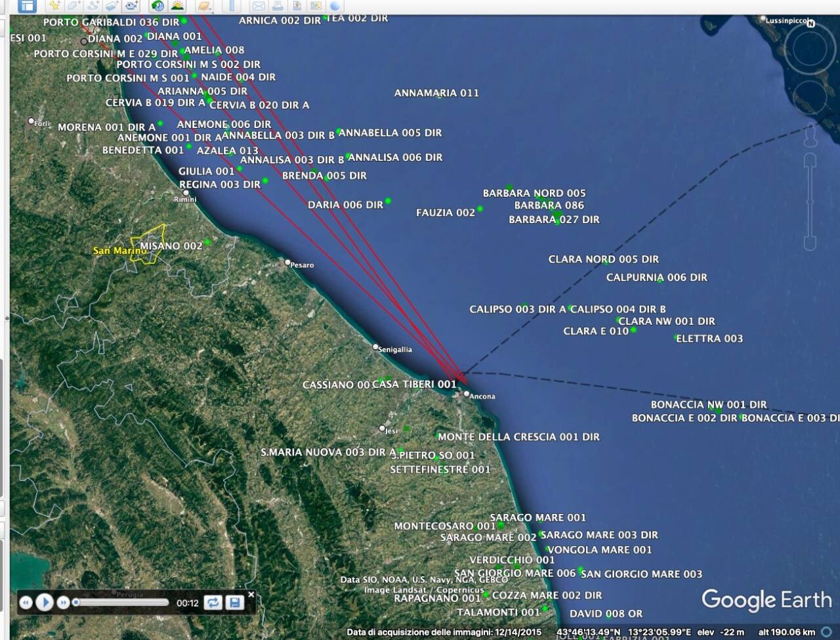Screen dimensions: 840x640
Task: Click the Email envelope icon
Action: [259, 6]
